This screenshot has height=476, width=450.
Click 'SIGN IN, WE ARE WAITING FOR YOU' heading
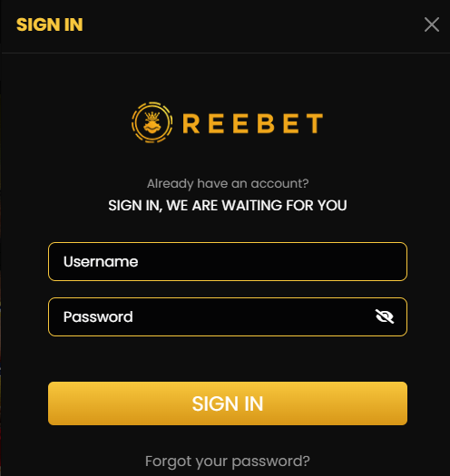pos(228,206)
